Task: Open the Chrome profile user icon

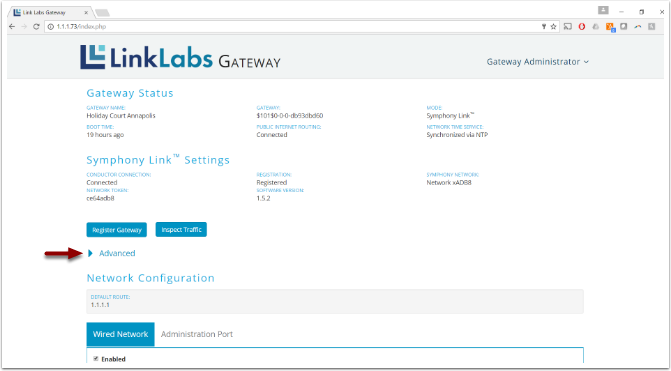Action: (x=603, y=10)
